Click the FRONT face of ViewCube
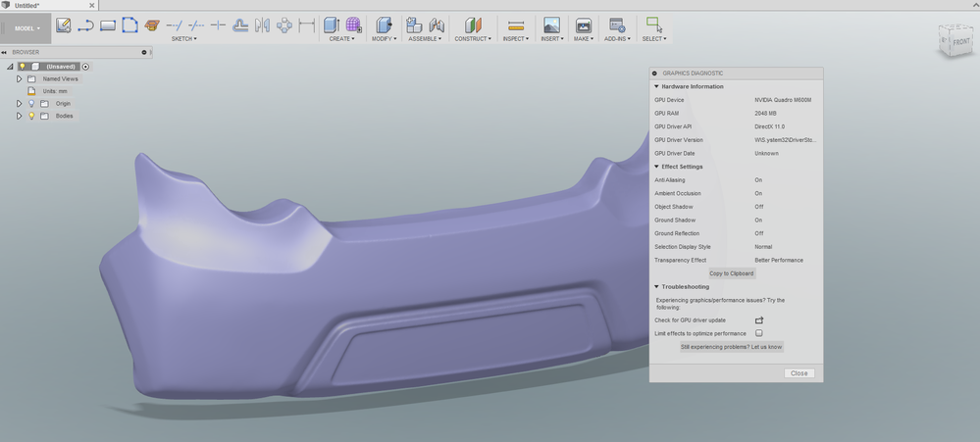 960,42
